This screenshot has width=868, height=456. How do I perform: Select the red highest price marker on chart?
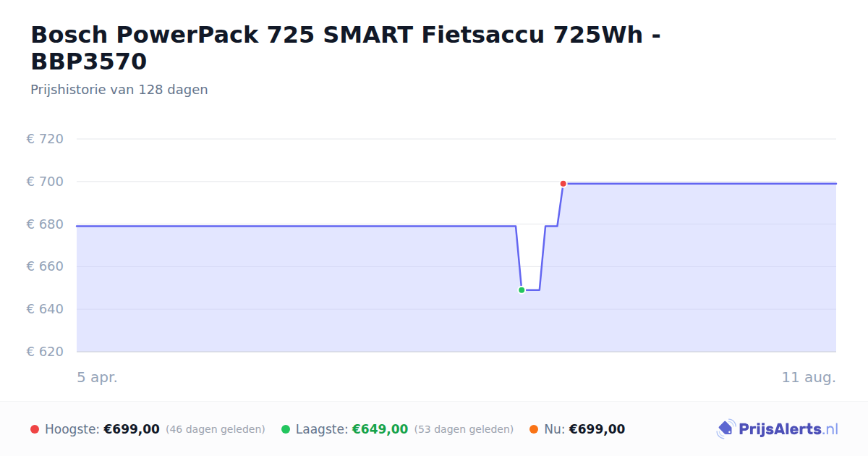click(563, 184)
